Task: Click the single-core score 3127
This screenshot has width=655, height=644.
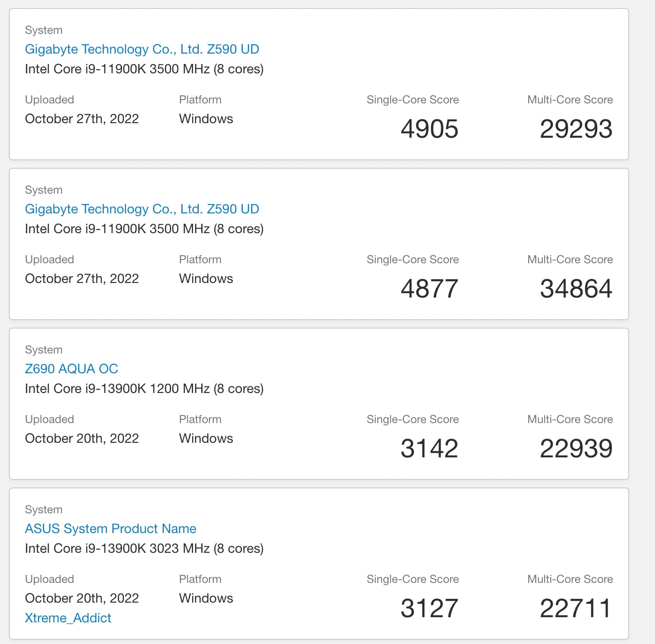Action: (429, 608)
